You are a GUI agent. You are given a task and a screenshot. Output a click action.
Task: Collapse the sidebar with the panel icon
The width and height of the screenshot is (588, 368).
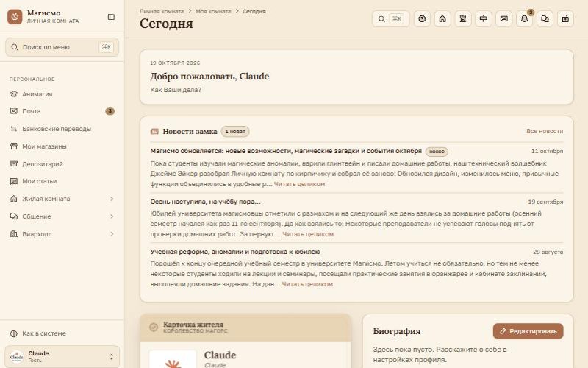point(111,17)
